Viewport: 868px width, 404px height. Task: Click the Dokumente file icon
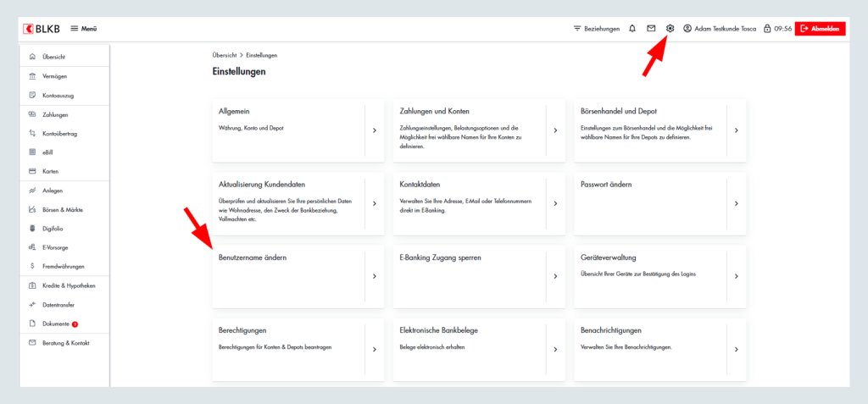point(32,324)
